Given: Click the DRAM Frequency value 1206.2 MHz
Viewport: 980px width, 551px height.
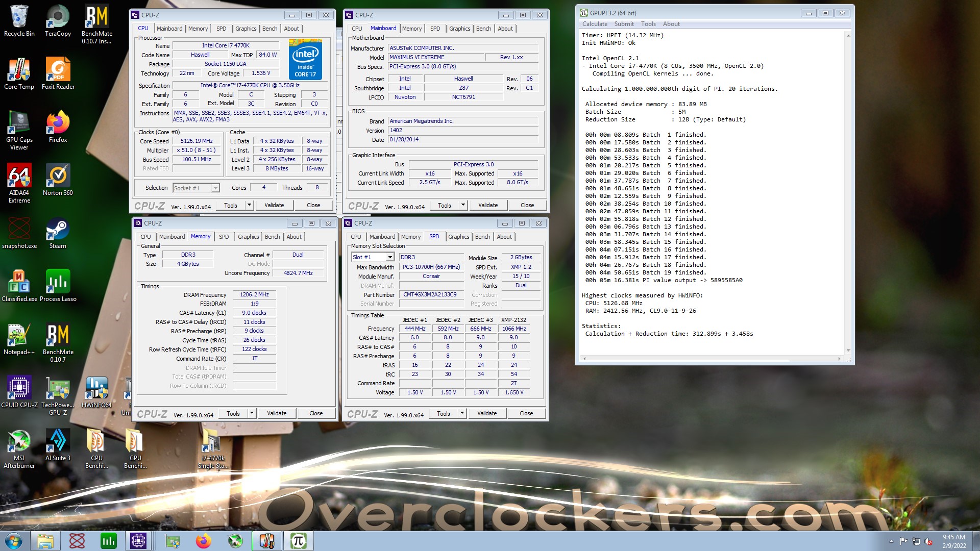Looking at the screenshot, I should (254, 294).
